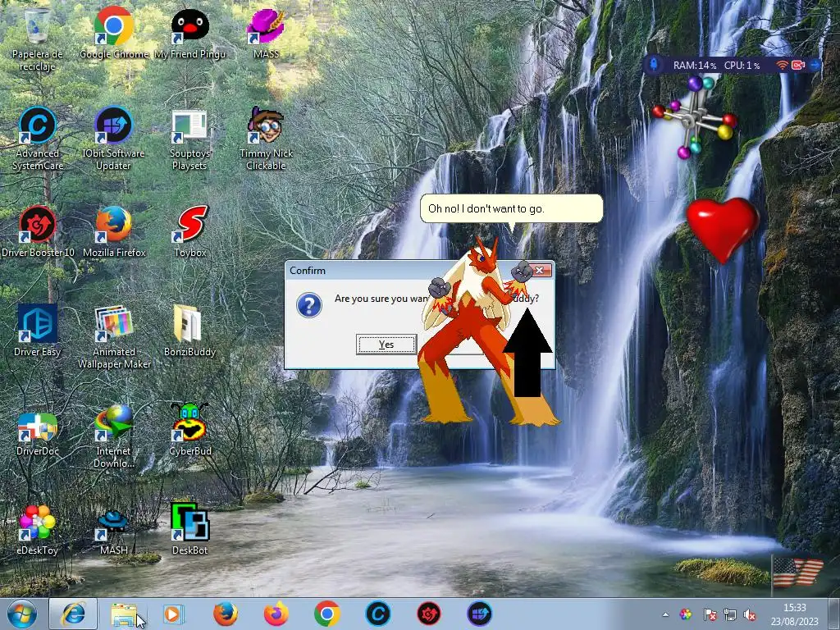This screenshot has height=630, width=840.
Task: Click the Yes button in Confirm dialog
Action: click(386, 345)
